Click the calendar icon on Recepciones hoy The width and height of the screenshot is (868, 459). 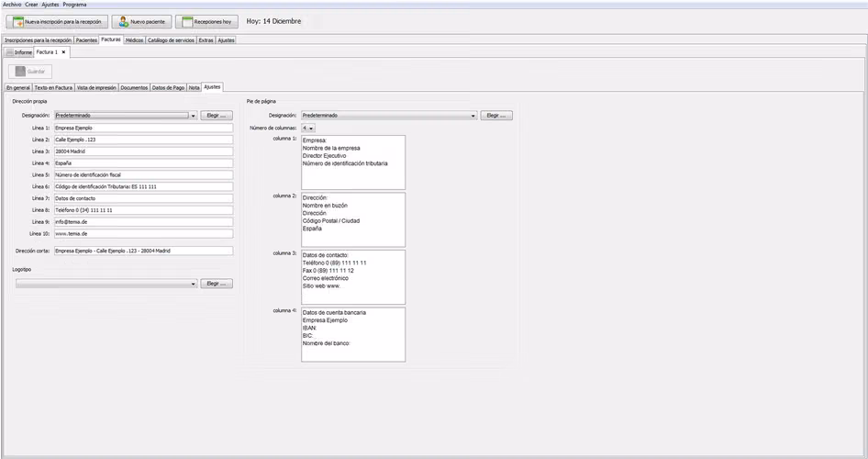[x=188, y=22]
